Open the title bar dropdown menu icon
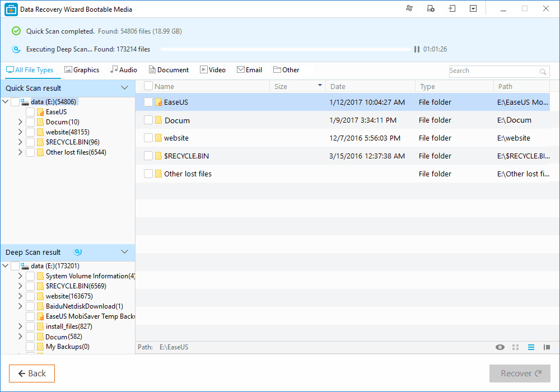This screenshot has height=392, width=560. tap(473, 8)
